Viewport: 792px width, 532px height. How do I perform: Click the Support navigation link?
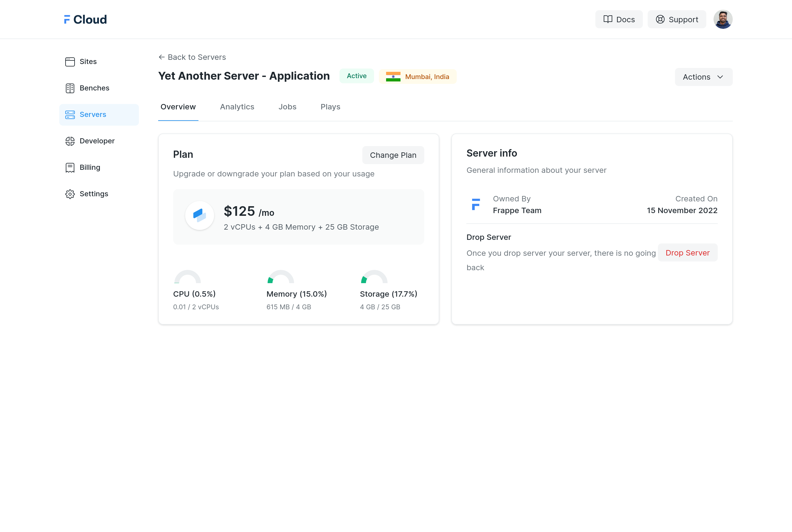point(677,19)
